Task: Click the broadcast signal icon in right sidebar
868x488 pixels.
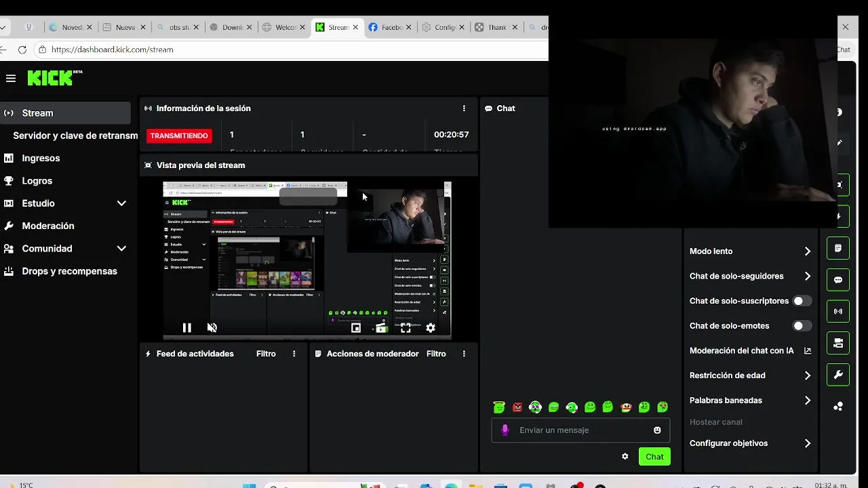Action: [x=838, y=312]
